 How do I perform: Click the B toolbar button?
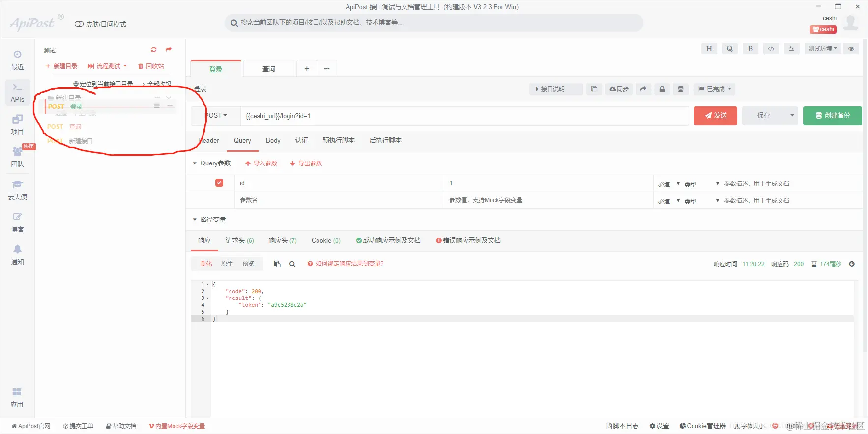tap(750, 49)
